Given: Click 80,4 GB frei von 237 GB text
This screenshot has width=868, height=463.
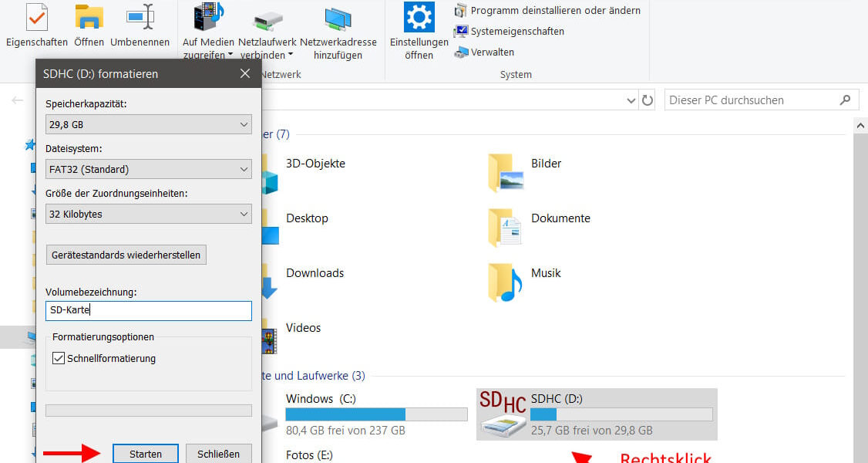Looking at the screenshot, I should pyautogui.click(x=345, y=431).
